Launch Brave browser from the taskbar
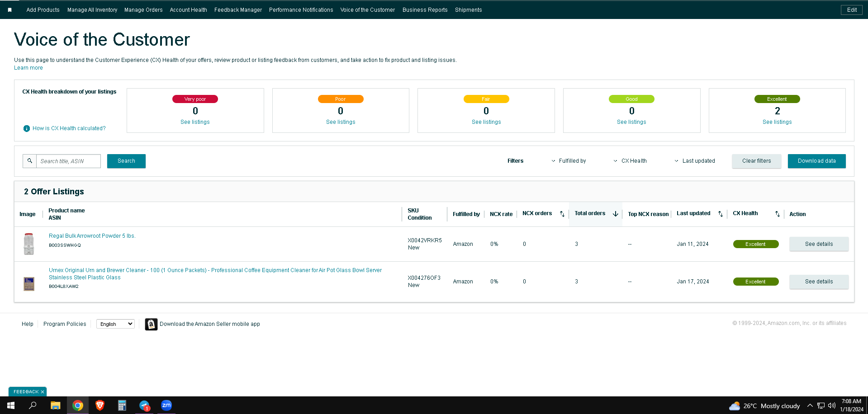This screenshot has height=414, width=868. click(100, 405)
